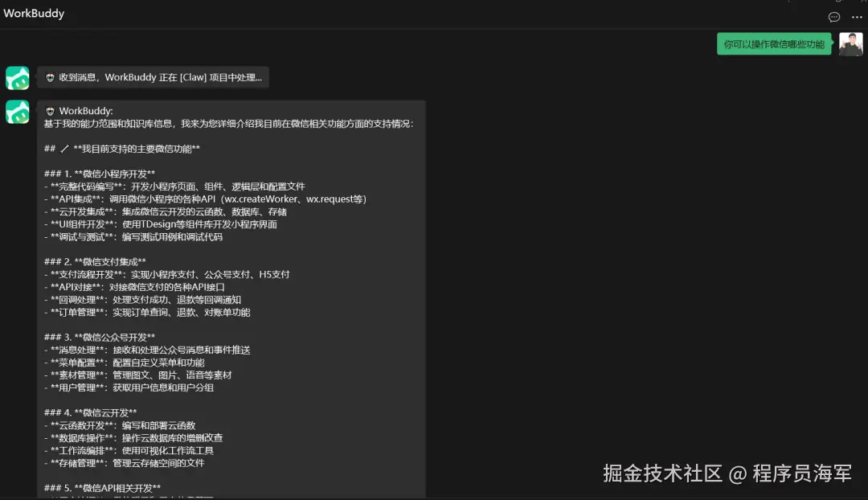
Task: Click the heading 2. 微信支付集成
Action: click(x=95, y=262)
